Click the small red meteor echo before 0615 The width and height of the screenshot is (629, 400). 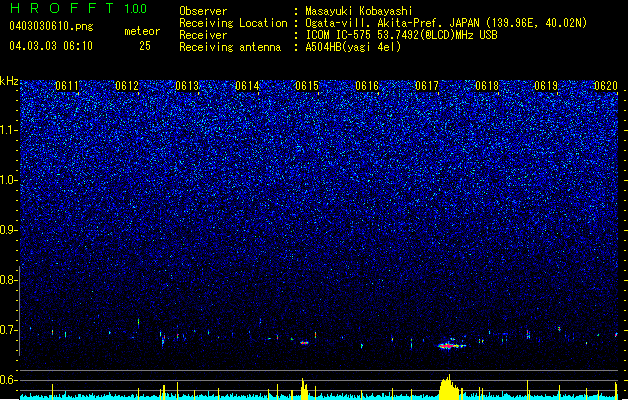click(x=304, y=343)
